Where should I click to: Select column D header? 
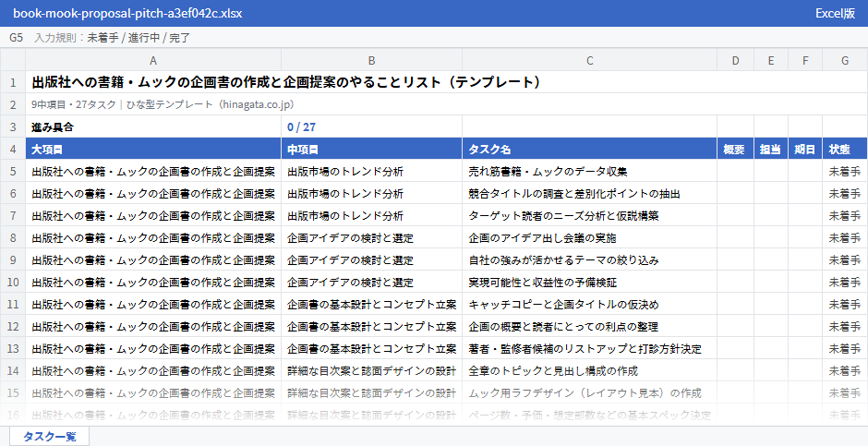click(735, 60)
